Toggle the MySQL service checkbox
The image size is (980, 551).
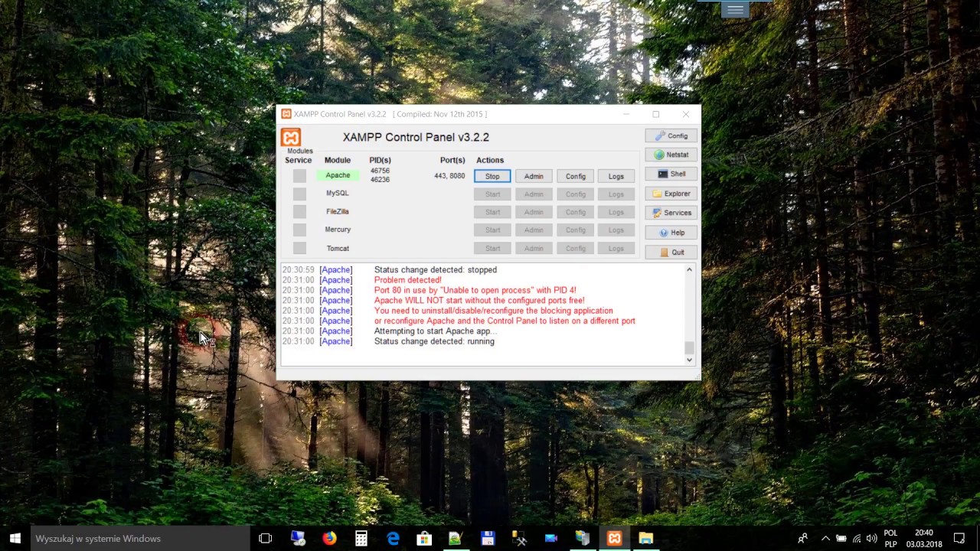tap(299, 194)
